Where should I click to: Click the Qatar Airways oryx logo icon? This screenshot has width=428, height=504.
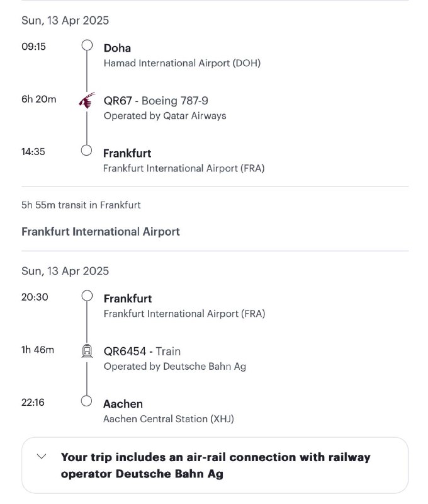[x=87, y=101]
